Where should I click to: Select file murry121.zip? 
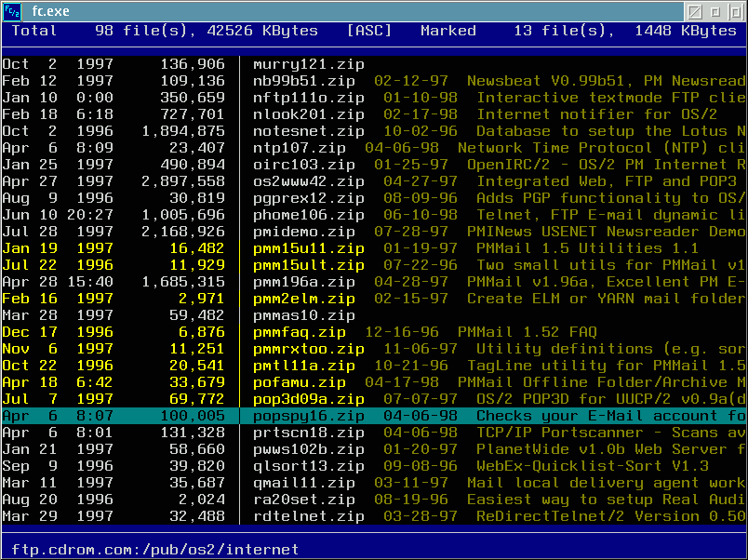[309, 64]
